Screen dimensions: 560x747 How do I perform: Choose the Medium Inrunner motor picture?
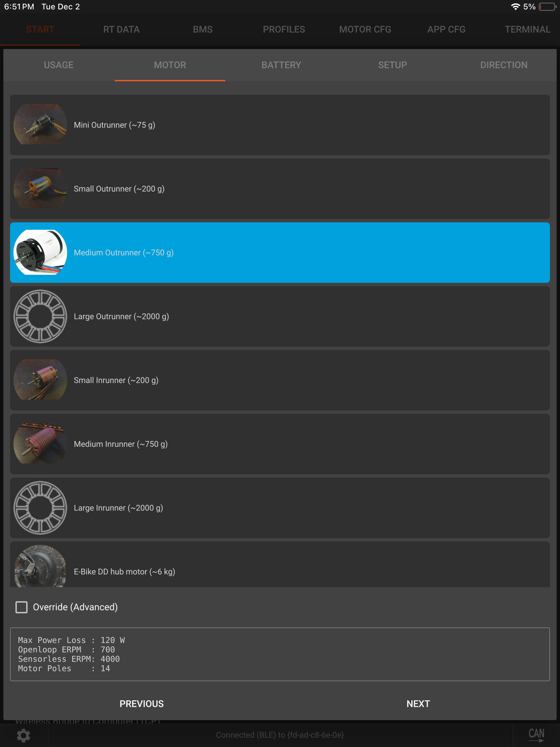pyautogui.click(x=40, y=444)
